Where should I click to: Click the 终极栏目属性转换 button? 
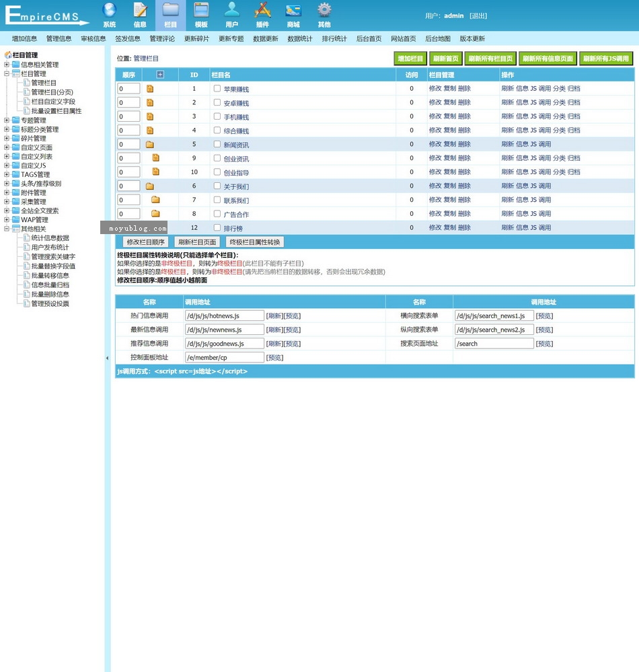(255, 242)
